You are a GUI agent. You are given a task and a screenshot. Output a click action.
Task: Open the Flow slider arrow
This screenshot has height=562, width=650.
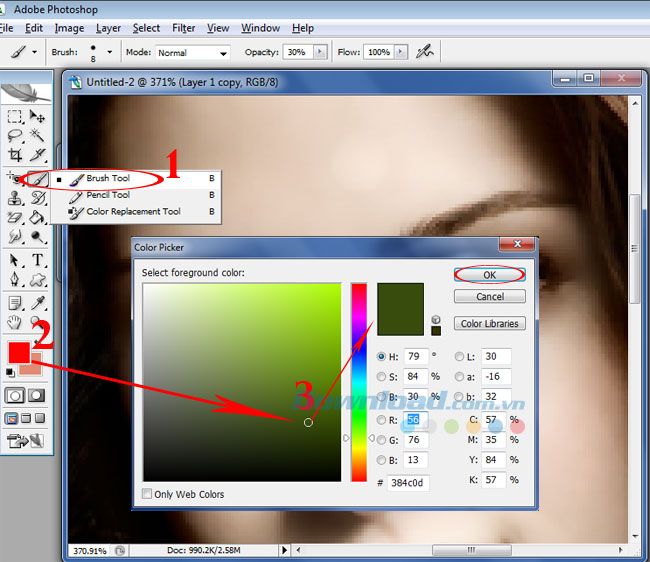(x=400, y=52)
